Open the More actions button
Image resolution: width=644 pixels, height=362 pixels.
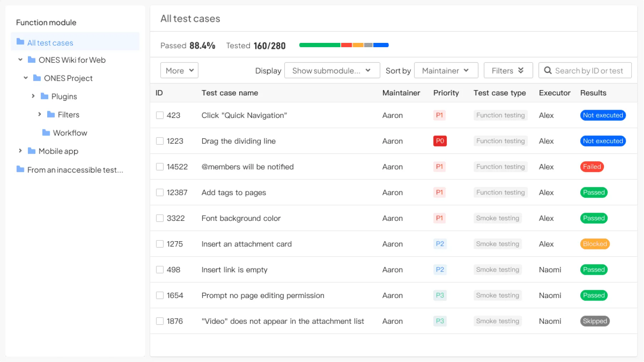(179, 70)
